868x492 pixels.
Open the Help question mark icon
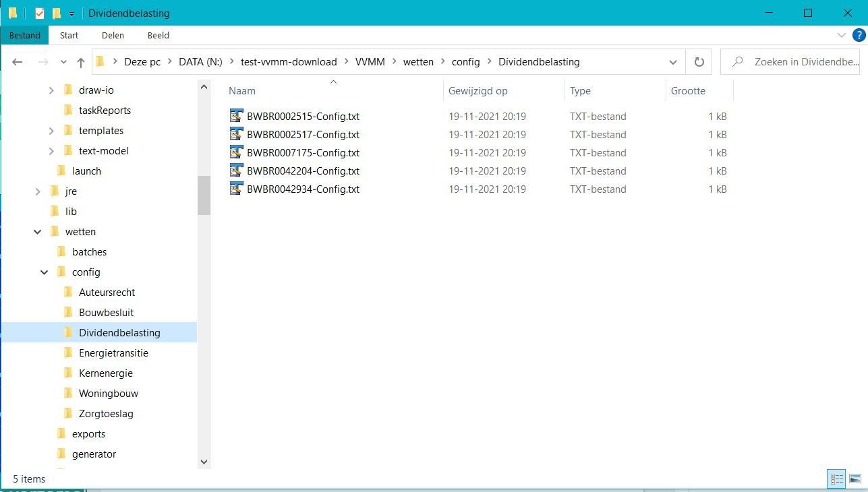coord(859,35)
